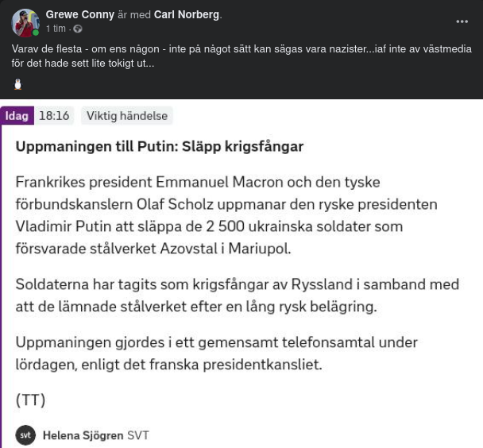Click the "SVT" text beside Helena Sjögren
Screen dimensions: 483x448
click(x=138, y=435)
